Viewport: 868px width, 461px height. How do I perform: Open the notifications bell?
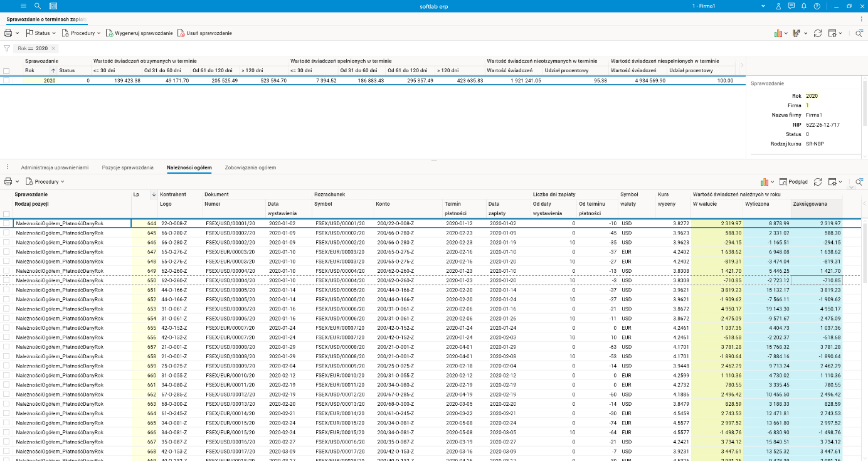tap(804, 6)
